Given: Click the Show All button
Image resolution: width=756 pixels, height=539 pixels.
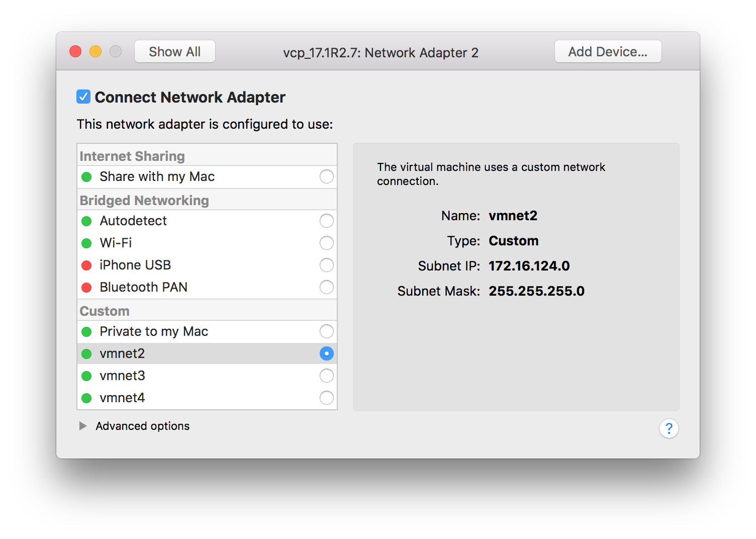Looking at the screenshot, I should click(174, 51).
